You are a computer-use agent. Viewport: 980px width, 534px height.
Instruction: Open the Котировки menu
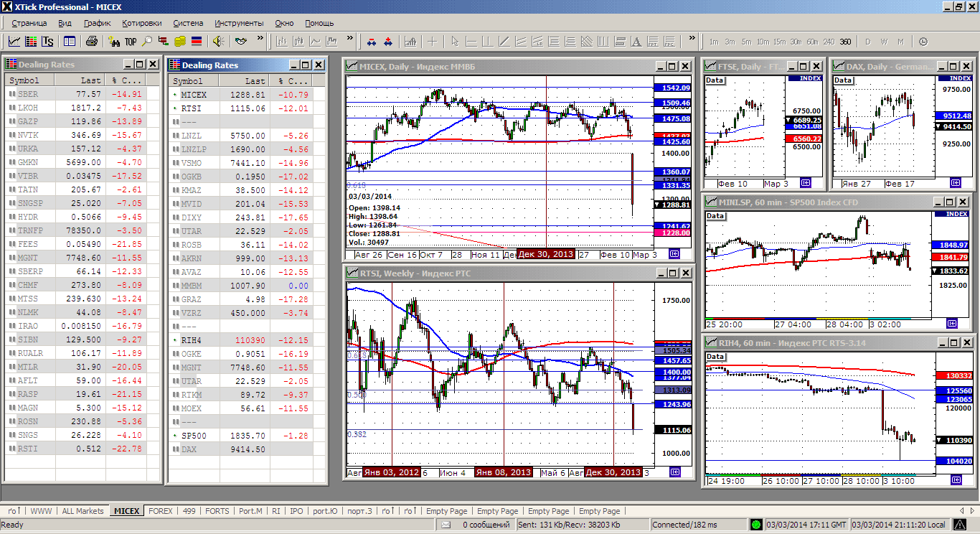point(142,23)
